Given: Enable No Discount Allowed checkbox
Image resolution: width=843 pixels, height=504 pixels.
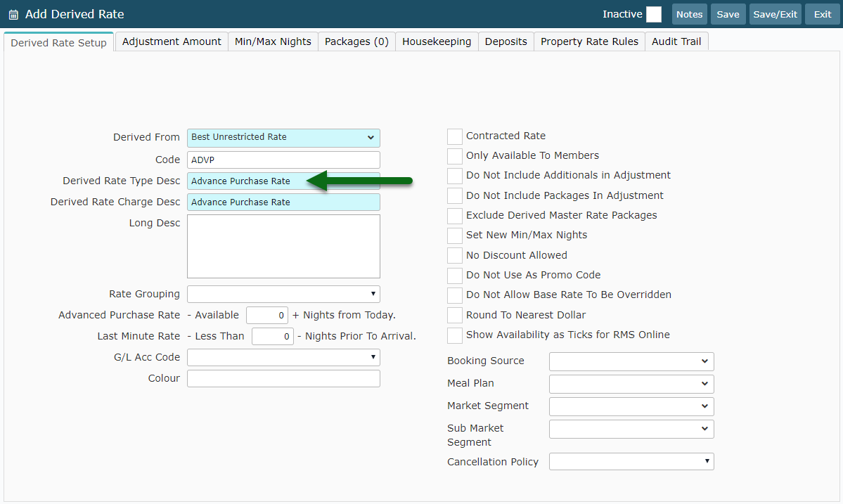Looking at the screenshot, I should [x=455, y=255].
